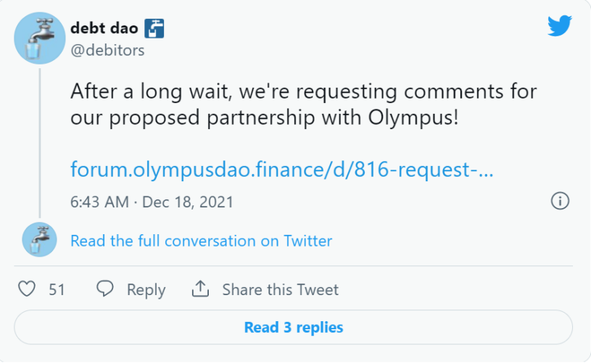Click the tweet text about Olympus partnership
Screen dimensions: 591x364
(303, 104)
